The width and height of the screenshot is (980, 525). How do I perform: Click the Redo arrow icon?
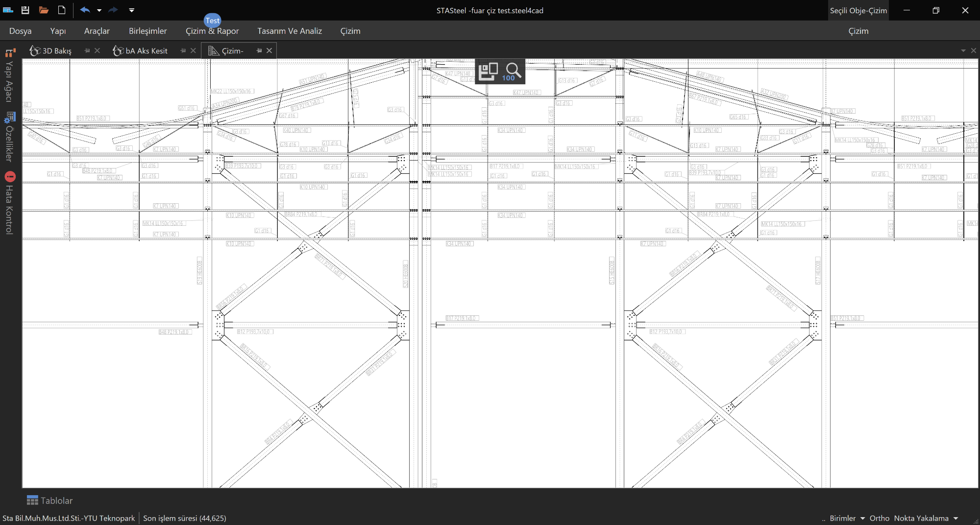coord(113,10)
